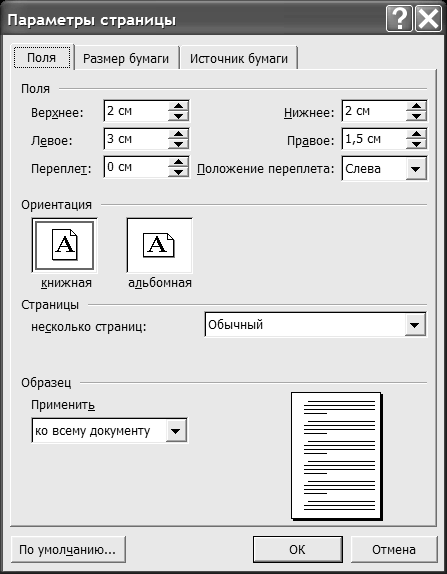Decrease the Переплет value with down arrow
The image size is (447, 574).
(178, 172)
